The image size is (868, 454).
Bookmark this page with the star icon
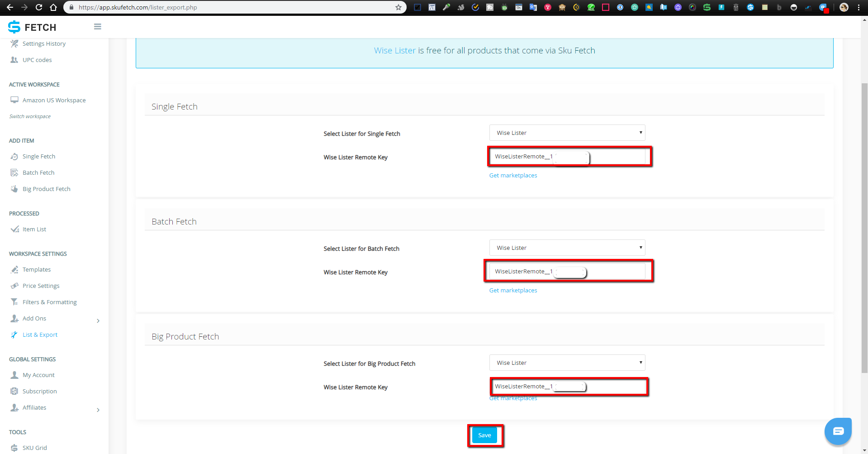click(398, 7)
